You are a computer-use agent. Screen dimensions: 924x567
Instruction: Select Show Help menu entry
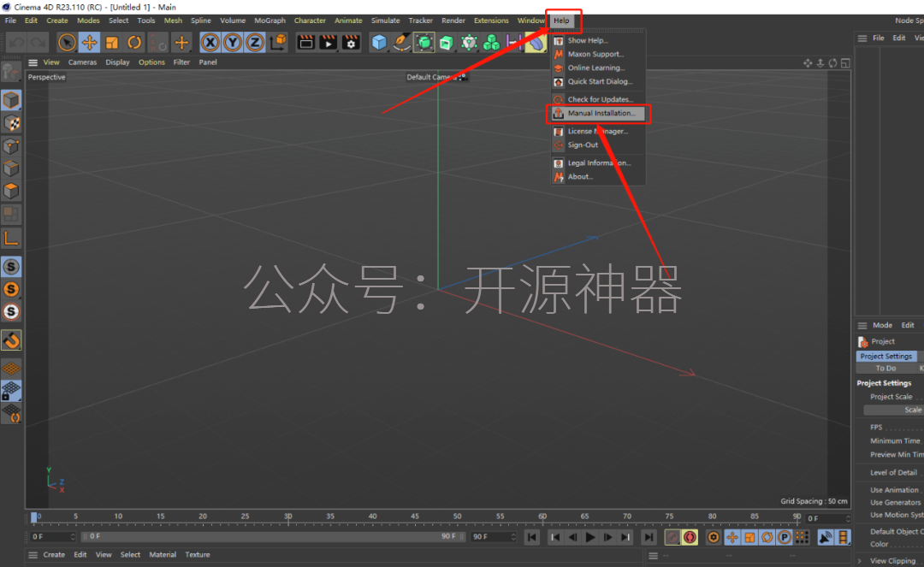[x=598, y=41]
